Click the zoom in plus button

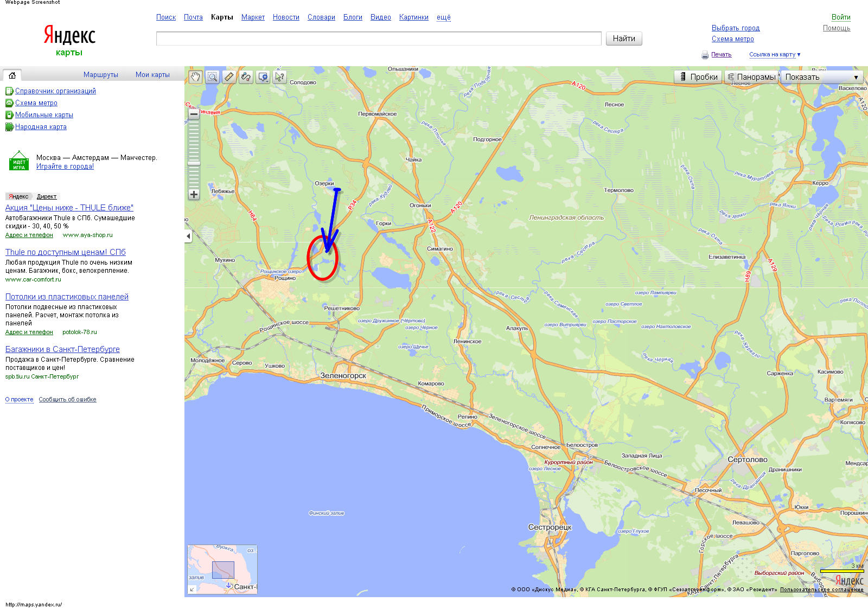point(194,194)
